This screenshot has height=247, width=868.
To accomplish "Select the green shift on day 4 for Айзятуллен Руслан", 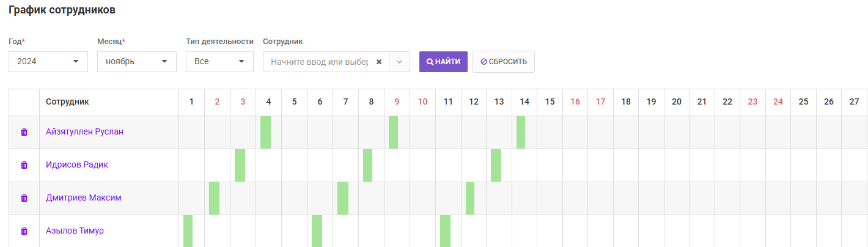I will coord(265,132).
